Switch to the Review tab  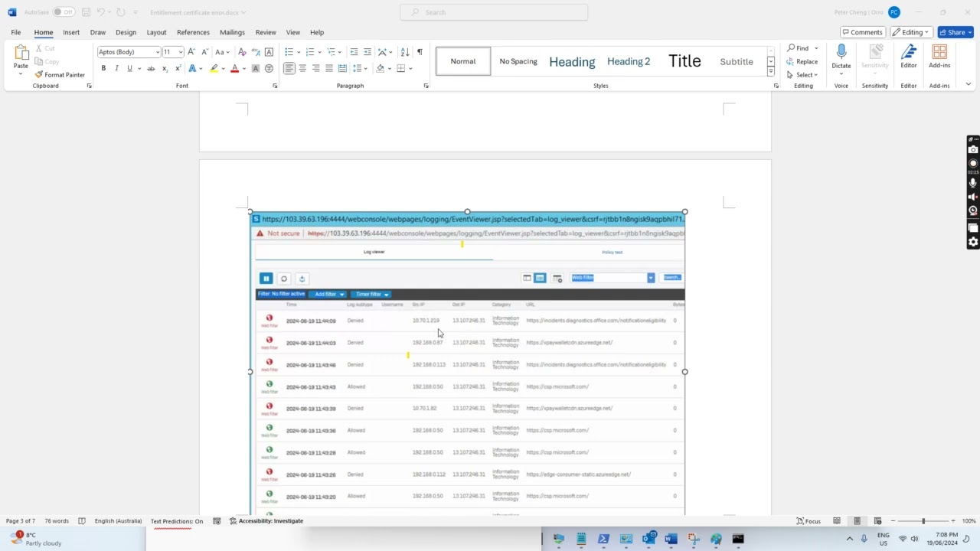tap(266, 32)
